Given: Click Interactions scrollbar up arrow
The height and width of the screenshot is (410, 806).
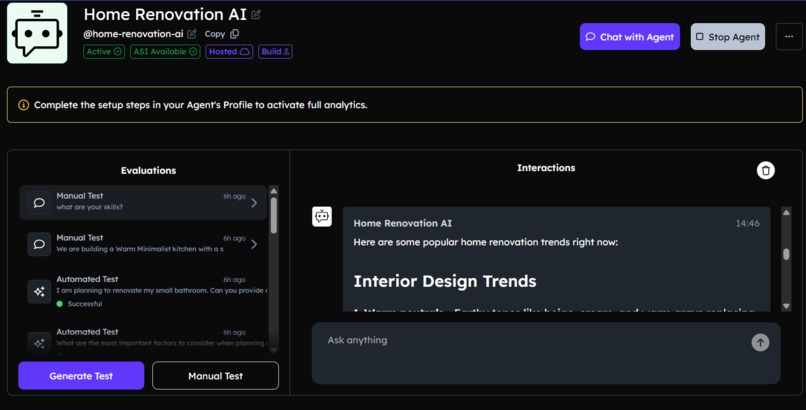Looking at the screenshot, I should (x=786, y=212).
